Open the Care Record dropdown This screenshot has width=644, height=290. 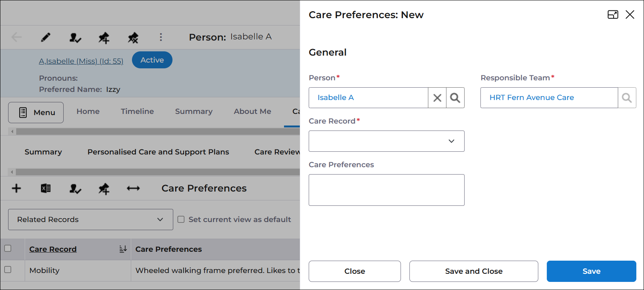coord(386,141)
